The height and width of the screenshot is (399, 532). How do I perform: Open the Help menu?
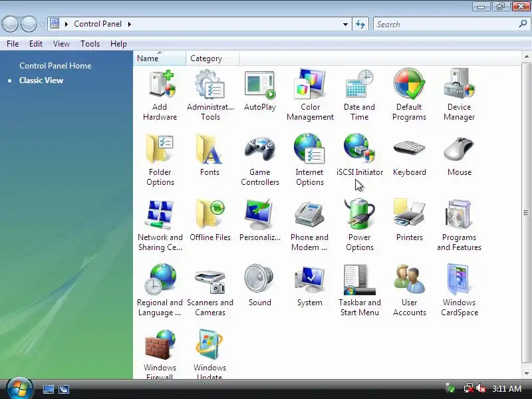[x=118, y=44]
